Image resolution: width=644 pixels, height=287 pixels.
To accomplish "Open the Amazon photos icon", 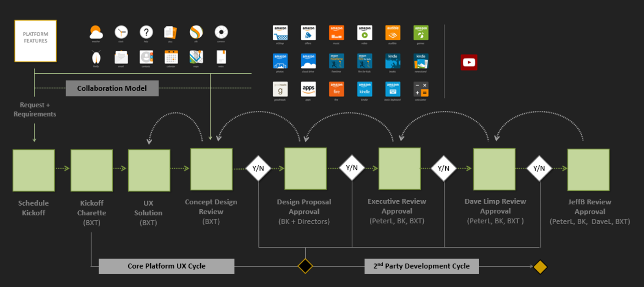I will [280, 61].
